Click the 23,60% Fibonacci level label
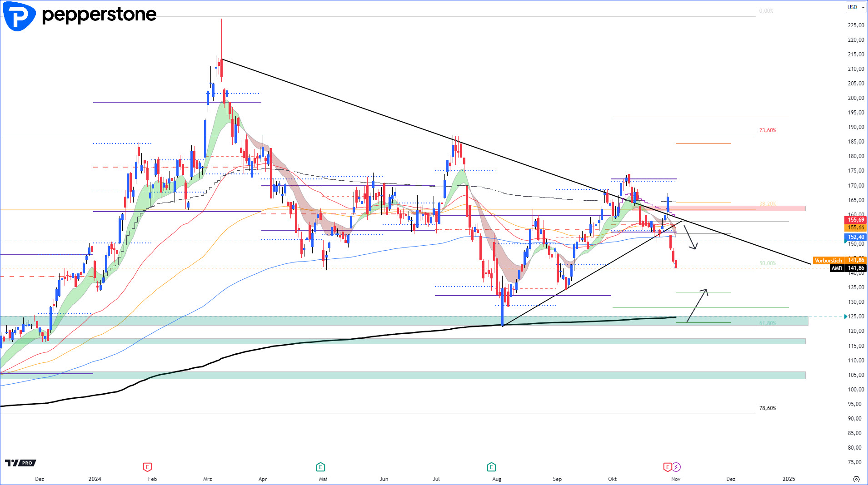Image resolution: width=868 pixels, height=485 pixels. pyautogui.click(x=768, y=130)
